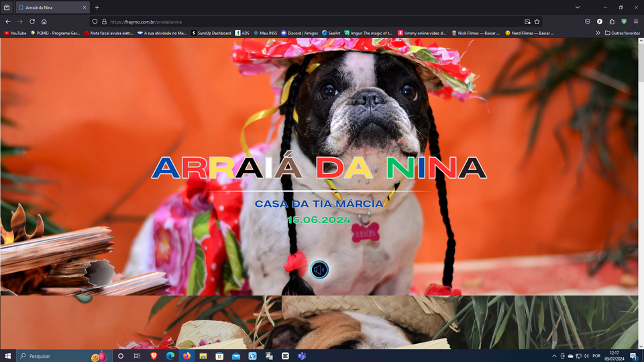Bookmark this page with the star
This screenshot has width=644, height=362.
(537, 21)
